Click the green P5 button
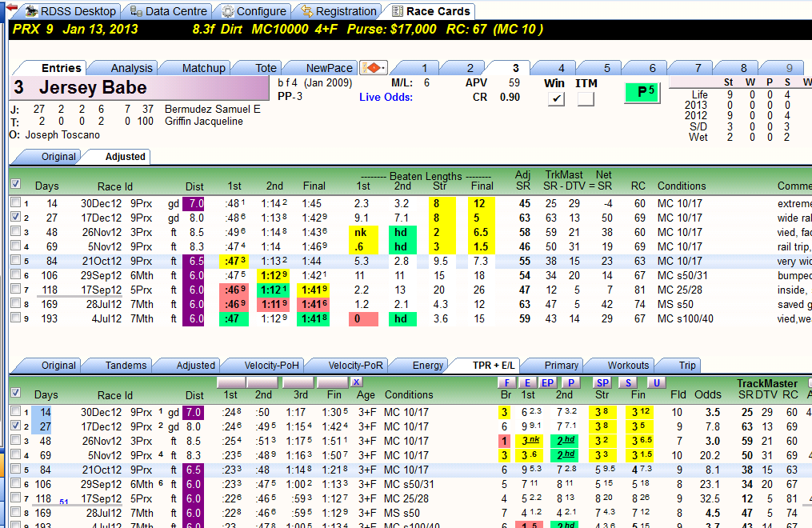This screenshot has width=812, height=528. point(642,93)
